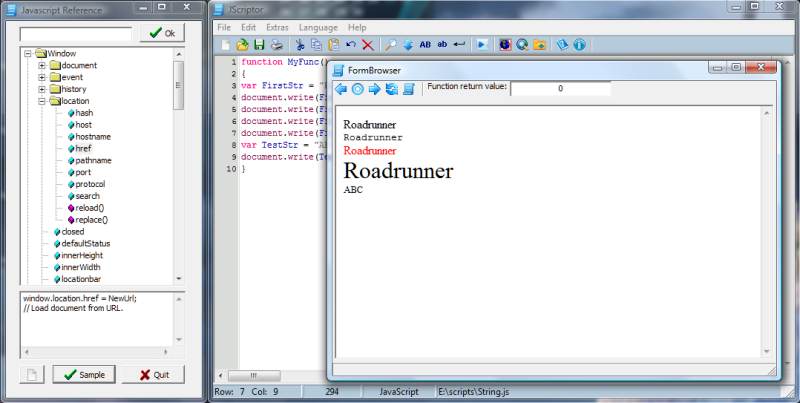
Task: Click the Function return value field
Action: [x=560, y=89]
